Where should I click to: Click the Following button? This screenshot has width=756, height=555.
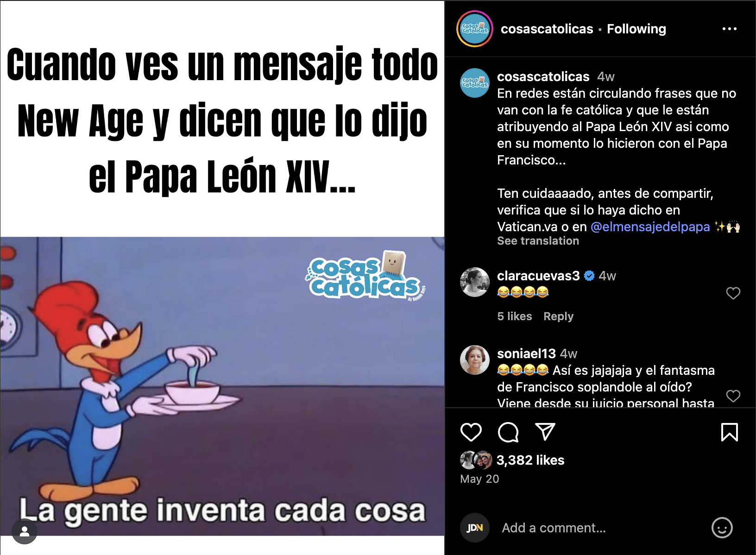[x=636, y=29]
